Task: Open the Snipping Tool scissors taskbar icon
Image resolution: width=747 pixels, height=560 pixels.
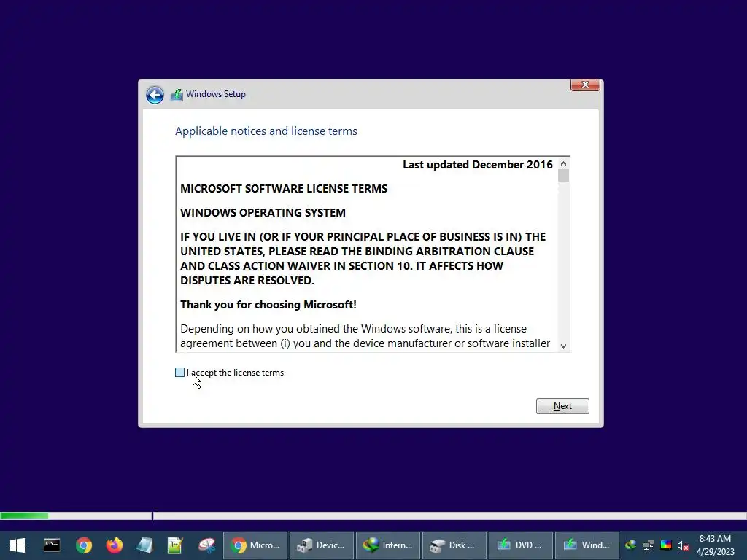Action: (x=206, y=545)
